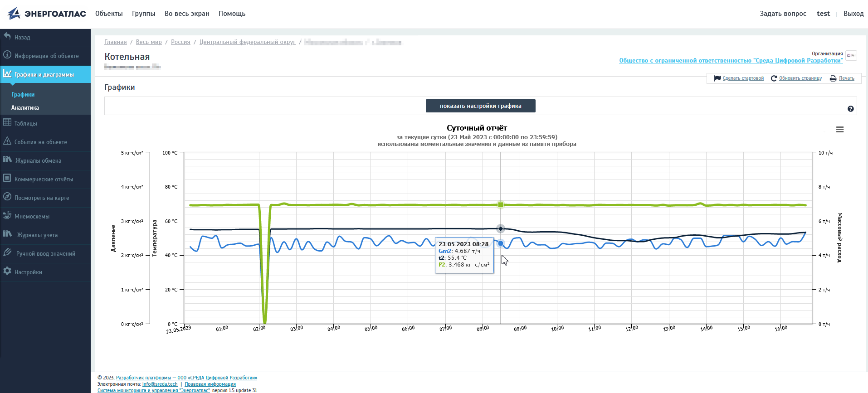The image size is (868, 393).
Task: Open the Помощь menu
Action: (x=232, y=14)
